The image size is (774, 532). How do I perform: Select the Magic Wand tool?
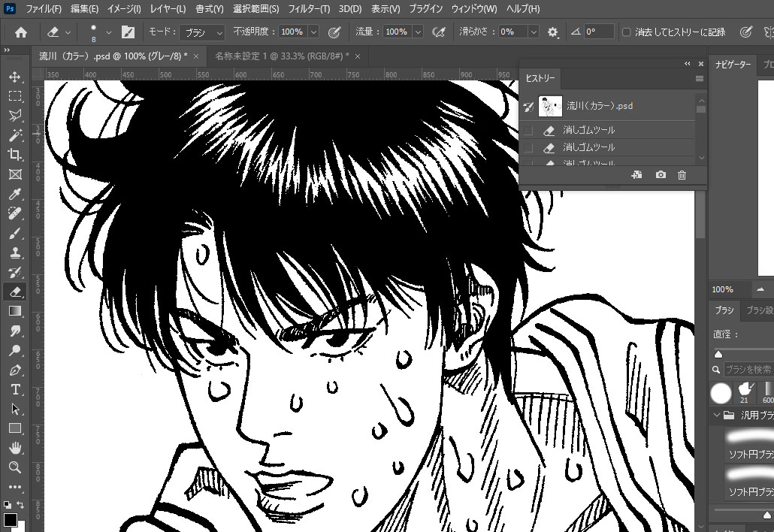point(15,135)
